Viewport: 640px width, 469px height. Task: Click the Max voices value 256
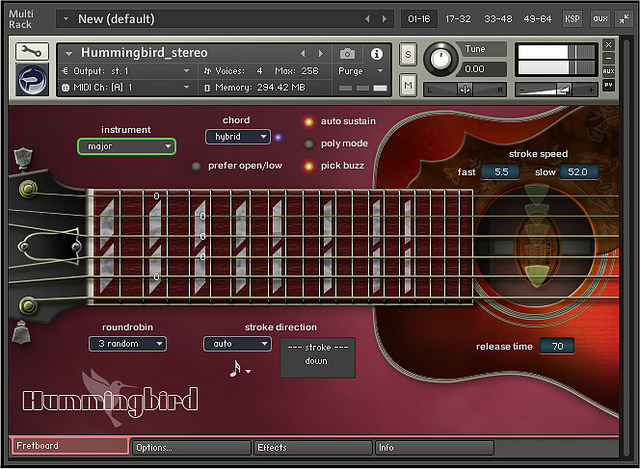310,71
